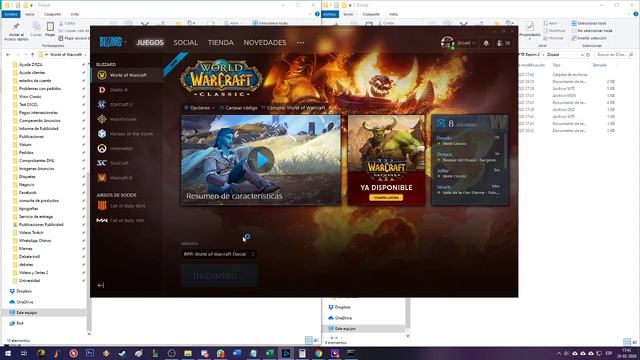Click Pegar icon in left Explorer ribbon
Image resolution: width=640 pixels, height=360 pixels.
[x=50, y=29]
